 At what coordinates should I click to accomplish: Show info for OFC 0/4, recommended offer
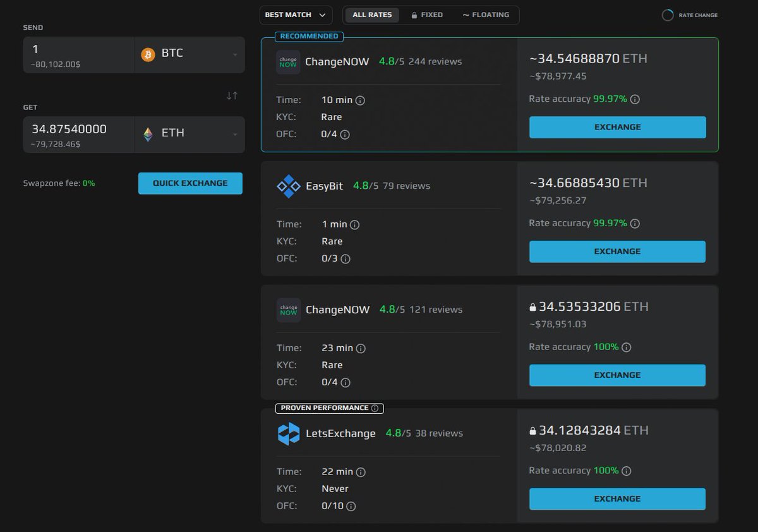click(345, 135)
